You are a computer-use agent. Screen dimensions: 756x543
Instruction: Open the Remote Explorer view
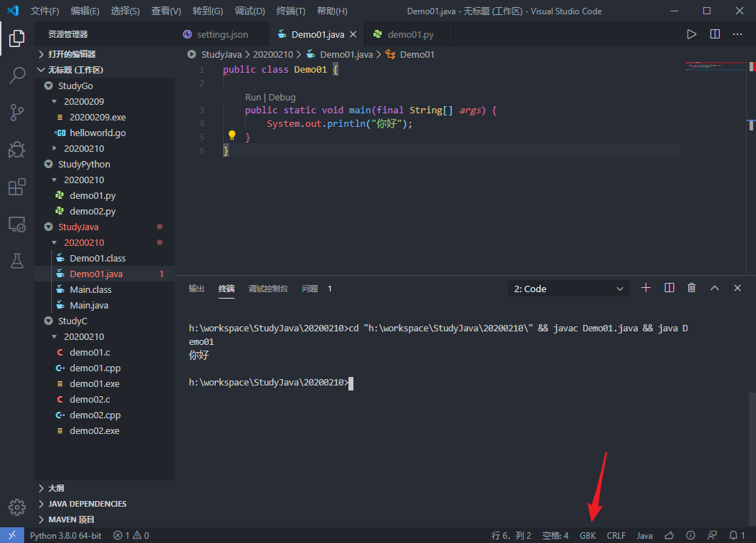tap(16, 224)
